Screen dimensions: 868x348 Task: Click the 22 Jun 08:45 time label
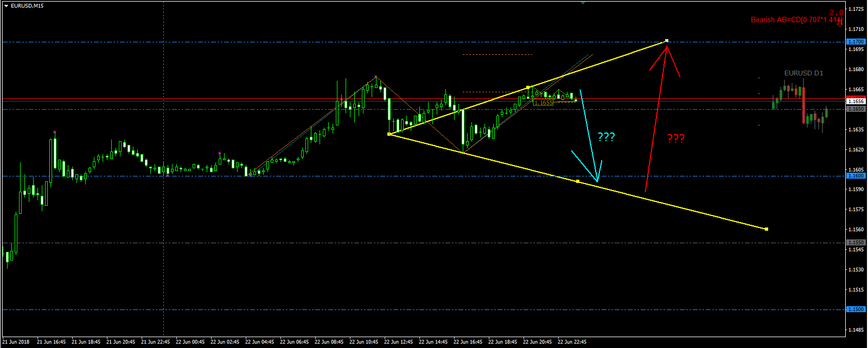(329, 342)
